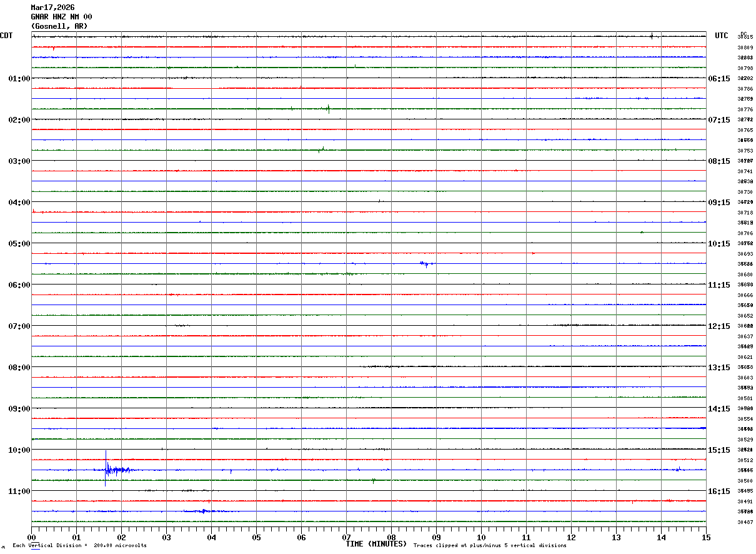Click the DC offset value 30666
Viewport: 756px width, 554px height.
(x=745, y=295)
